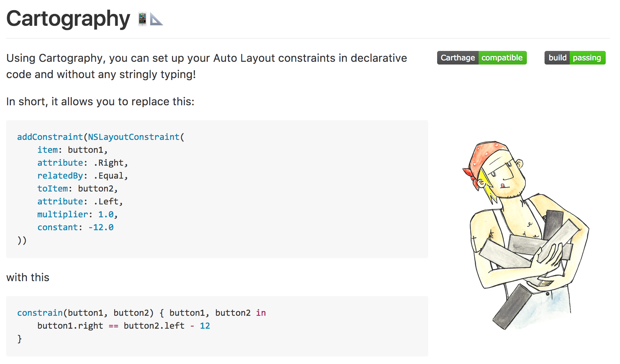Click the relatedBy parameter label

click(60, 176)
